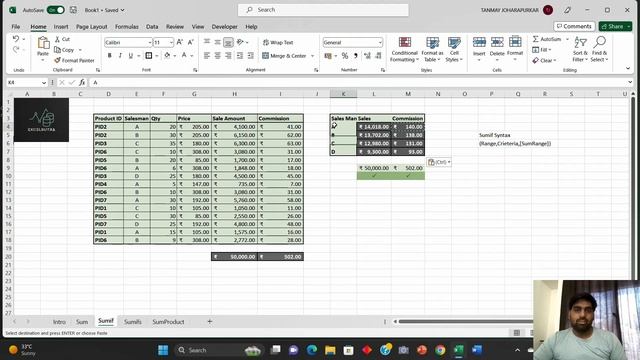Toggle the AutoSave switch
Screen dimensions: 640x360
coord(56,10)
